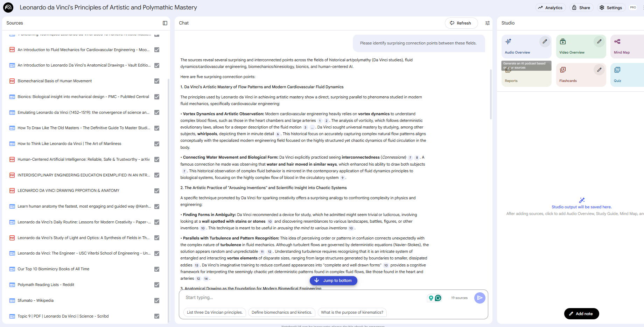Click web icon for Polymath Reading Lists source

pos(12,285)
